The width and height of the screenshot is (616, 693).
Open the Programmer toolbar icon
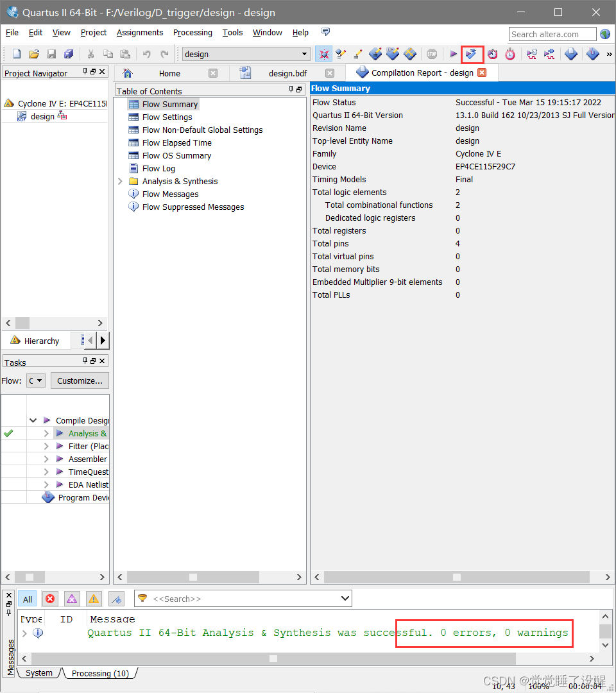tap(593, 54)
